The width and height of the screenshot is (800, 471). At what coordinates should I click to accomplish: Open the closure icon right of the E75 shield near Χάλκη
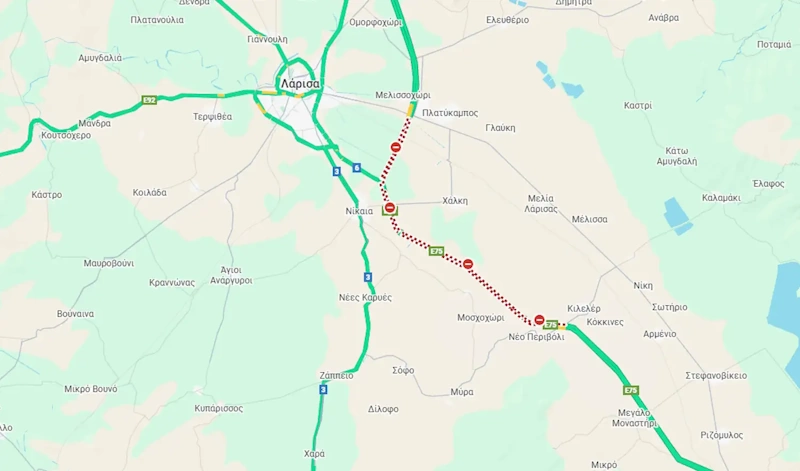(x=468, y=264)
